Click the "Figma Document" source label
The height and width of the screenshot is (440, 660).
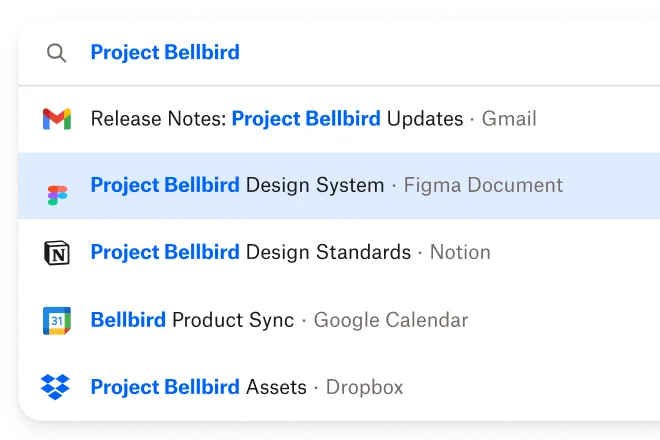pyautogui.click(x=483, y=185)
